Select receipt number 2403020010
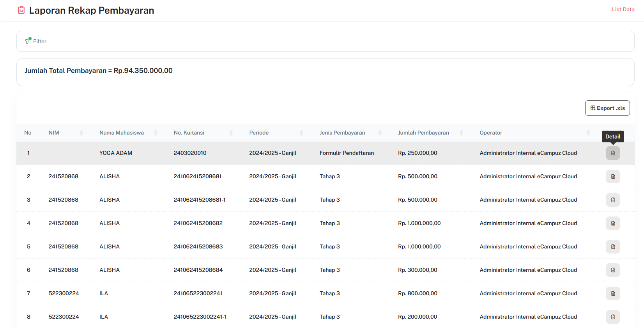 click(190, 153)
